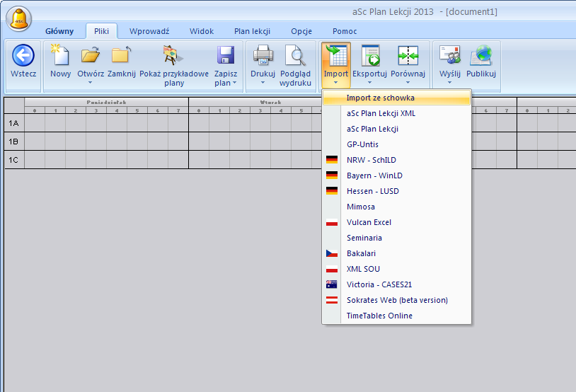The image size is (576, 392).
Task: Expand the Wyślij dropdown
Action: coord(449,83)
